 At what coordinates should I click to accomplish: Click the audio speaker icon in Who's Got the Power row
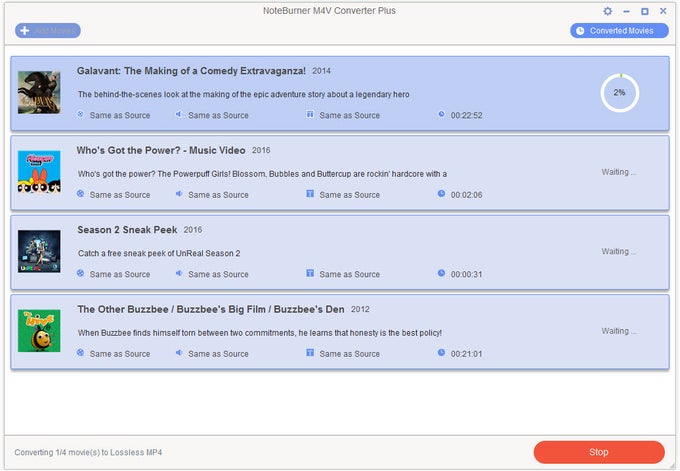[x=178, y=193]
